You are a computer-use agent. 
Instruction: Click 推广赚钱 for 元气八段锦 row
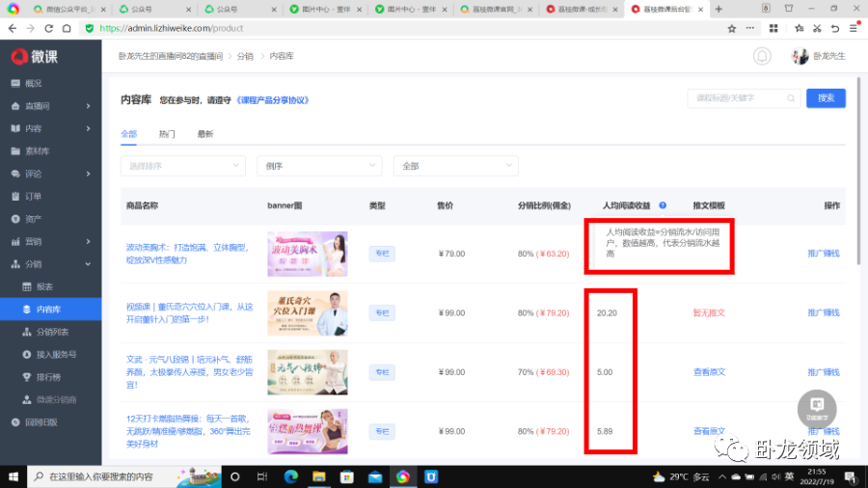(x=824, y=372)
